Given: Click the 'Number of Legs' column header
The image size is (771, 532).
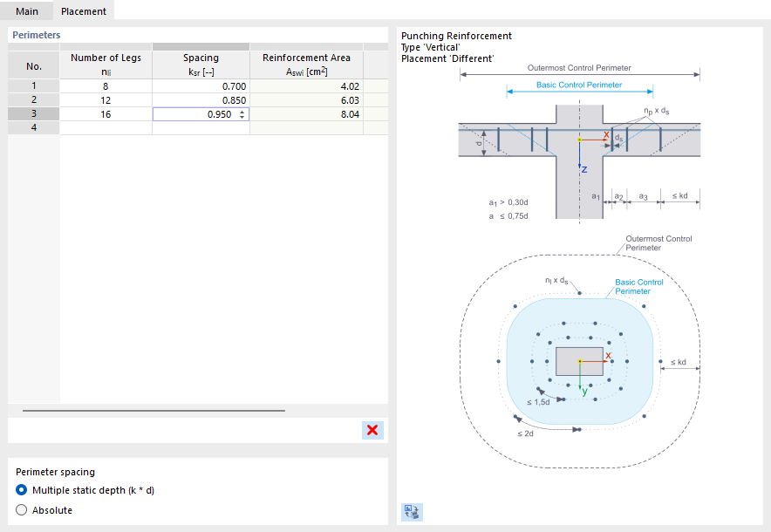Looking at the screenshot, I should point(106,63).
